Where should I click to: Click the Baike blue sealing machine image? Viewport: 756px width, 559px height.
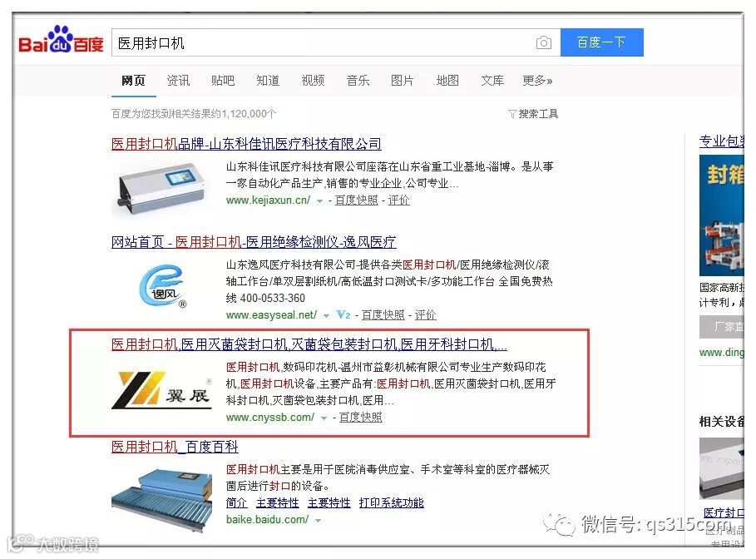(161, 499)
